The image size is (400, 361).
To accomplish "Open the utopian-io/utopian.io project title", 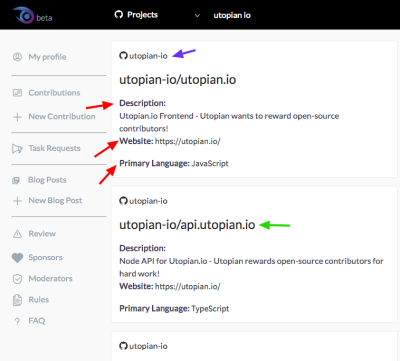I will click(x=178, y=80).
